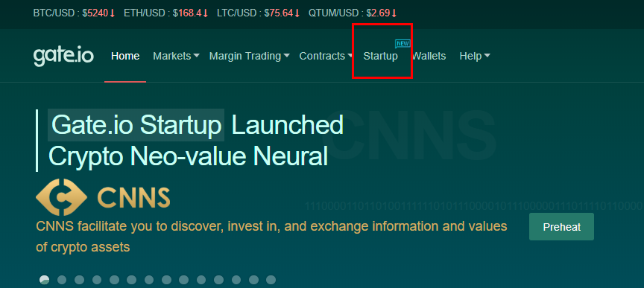Screen dimensions: 644x288
Task: Click the CNNS description text
Action: click(271, 237)
